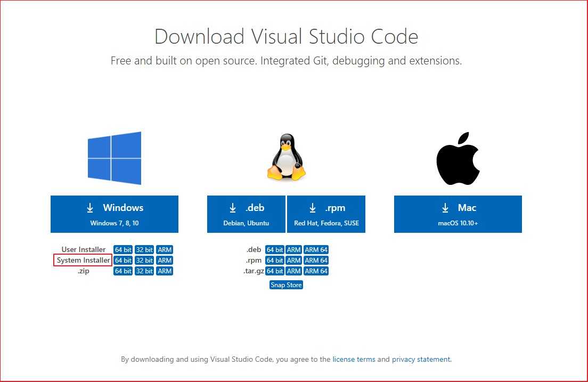This screenshot has height=382, width=588.
Task: Click the 'Free and built on open source' subtitle
Action: coord(287,60)
